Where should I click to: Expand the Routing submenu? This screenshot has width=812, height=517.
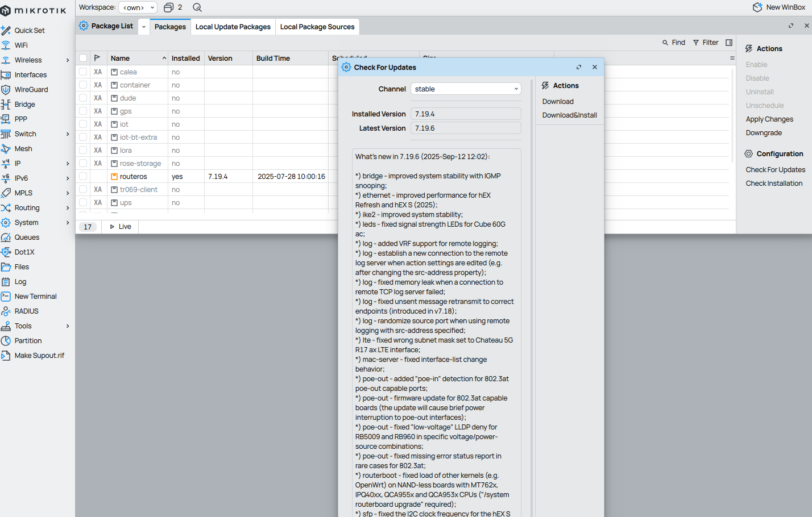(68, 208)
